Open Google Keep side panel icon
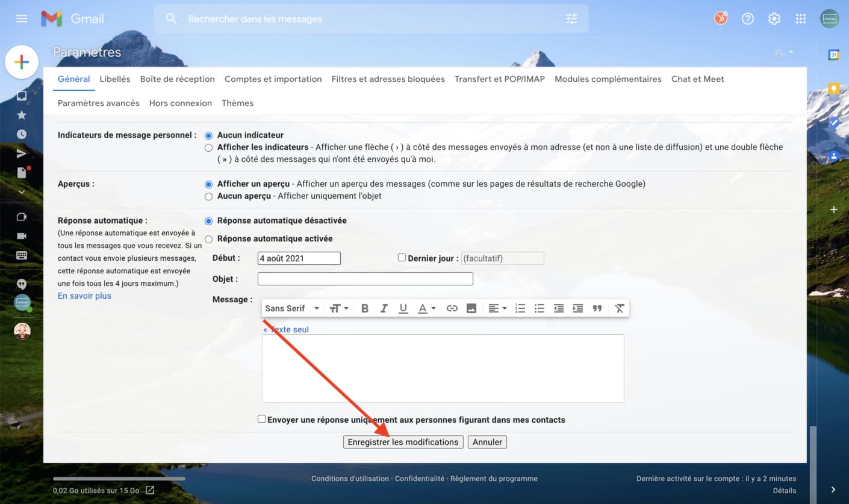The width and height of the screenshot is (849, 504). [834, 89]
